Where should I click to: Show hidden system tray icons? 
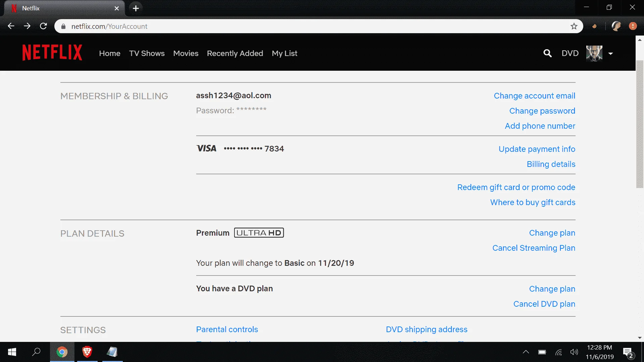pyautogui.click(x=526, y=352)
